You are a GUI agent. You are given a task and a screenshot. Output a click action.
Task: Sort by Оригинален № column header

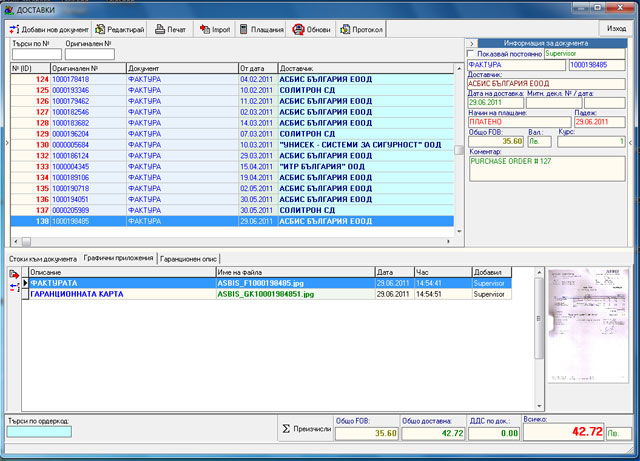point(88,69)
